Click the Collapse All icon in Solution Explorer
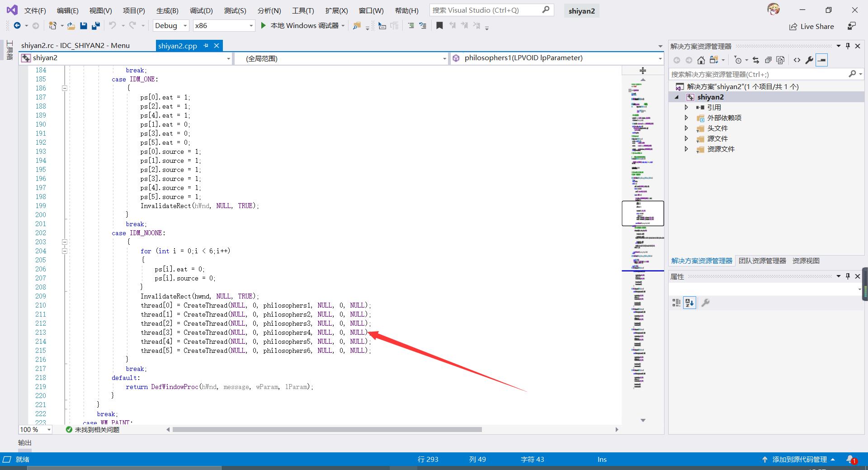 tap(768, 60)
